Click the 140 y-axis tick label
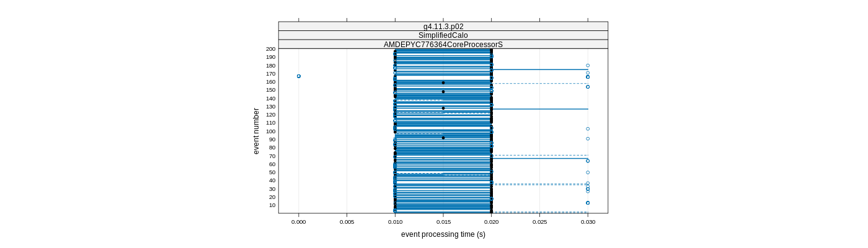This screenshot has height=248, width=868. pos(270,99)
